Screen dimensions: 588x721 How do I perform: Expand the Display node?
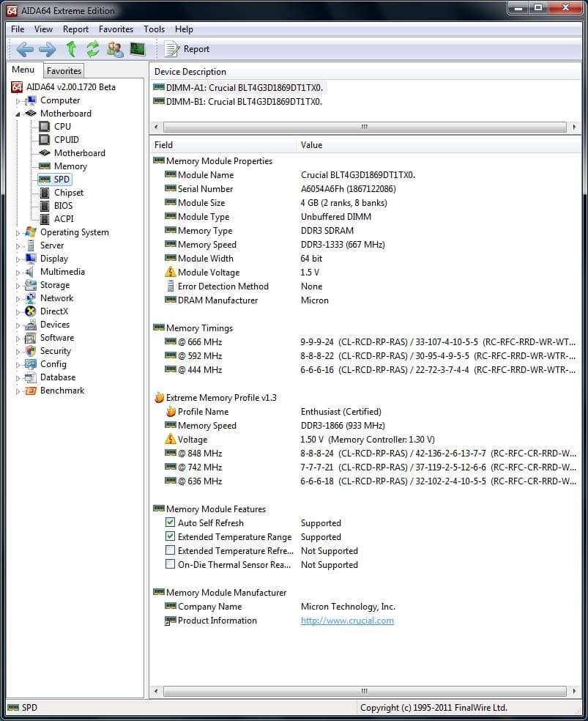click(x=18, y=259)
